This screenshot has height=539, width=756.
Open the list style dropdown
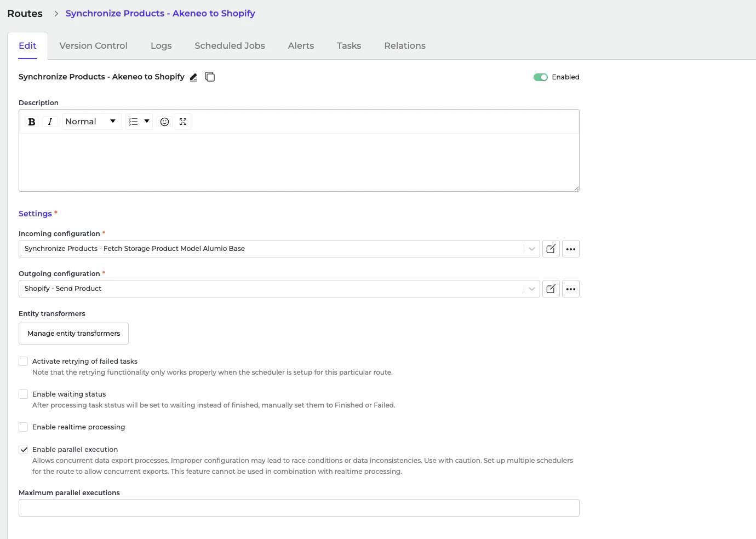(139, 122)
